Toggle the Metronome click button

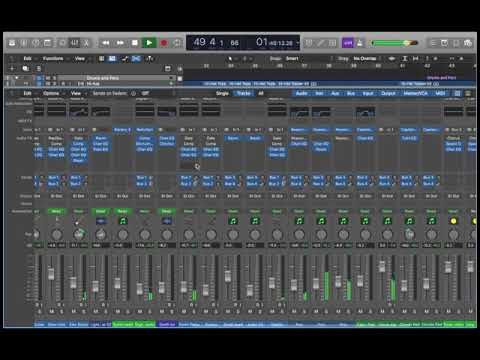[x=360, y=43]
